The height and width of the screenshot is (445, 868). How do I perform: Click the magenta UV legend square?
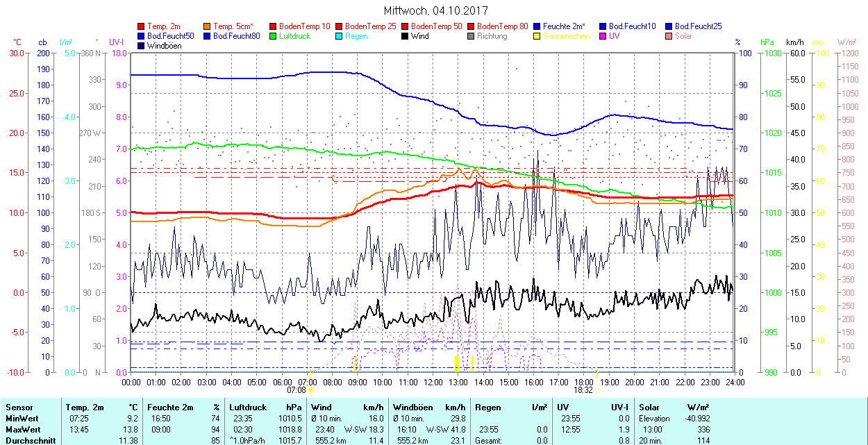(603, 36)
